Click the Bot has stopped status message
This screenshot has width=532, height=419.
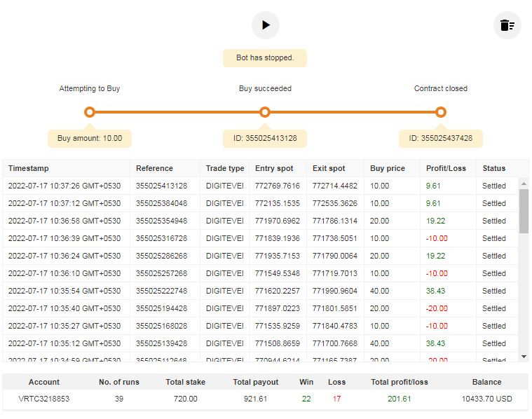click(265, 57)
